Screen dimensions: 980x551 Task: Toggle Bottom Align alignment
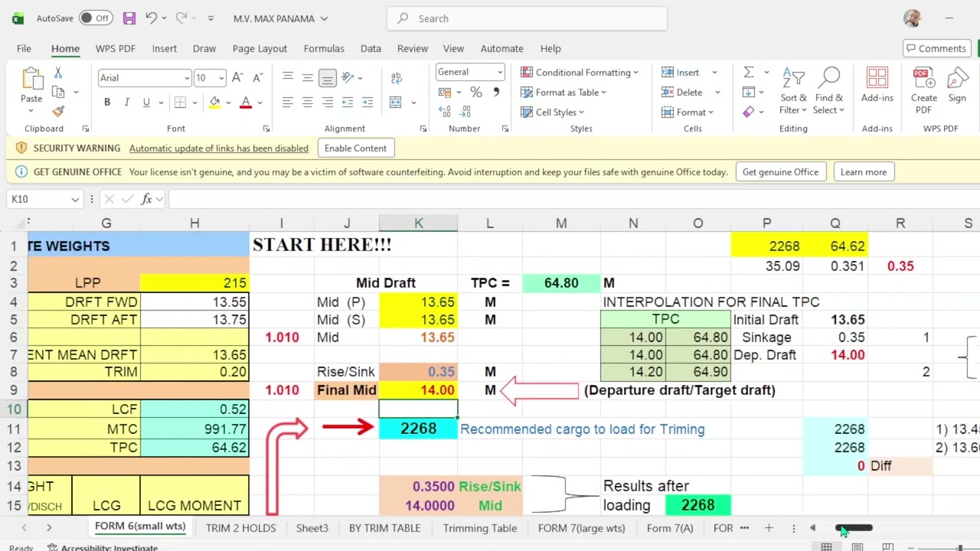327,78
